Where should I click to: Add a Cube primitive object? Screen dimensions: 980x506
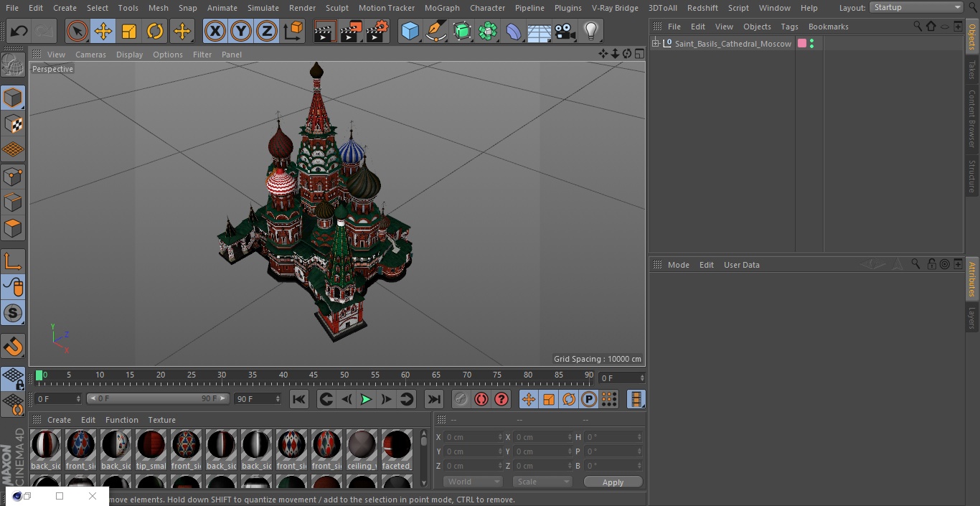[x=410, y=31]
